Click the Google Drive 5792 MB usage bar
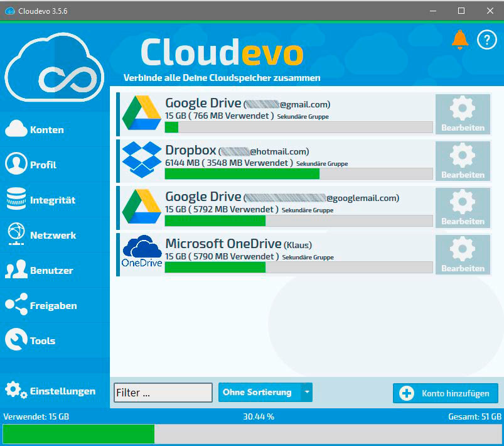Screen dimensions: 504x446 pyautogui.click(x=299, y=220)
